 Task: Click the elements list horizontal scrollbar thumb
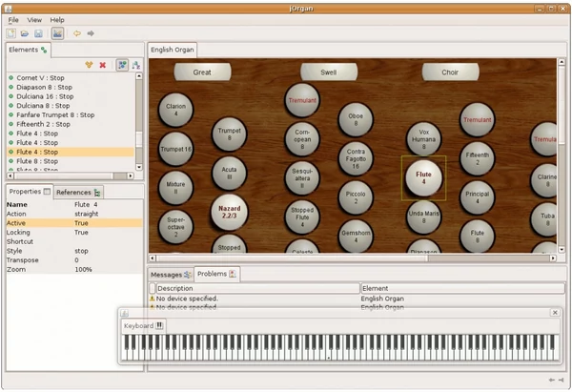64,175
